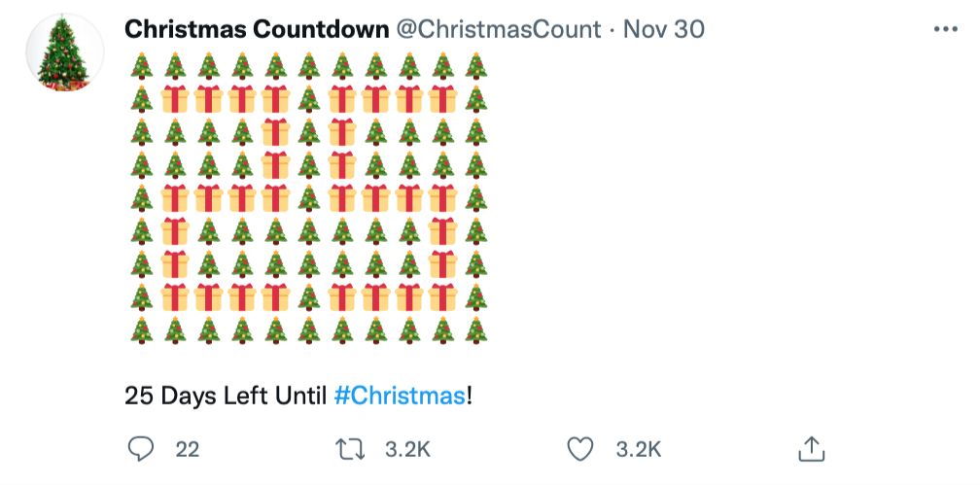Click the bottom-left corner tree emoji in the grid
Viewport: 980px width, 485px height.
coord(142,330)
